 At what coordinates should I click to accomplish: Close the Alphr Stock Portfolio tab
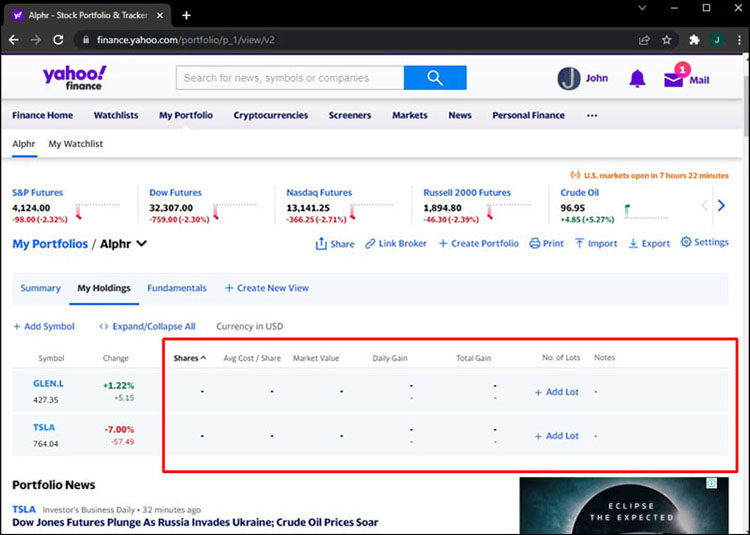160,15
